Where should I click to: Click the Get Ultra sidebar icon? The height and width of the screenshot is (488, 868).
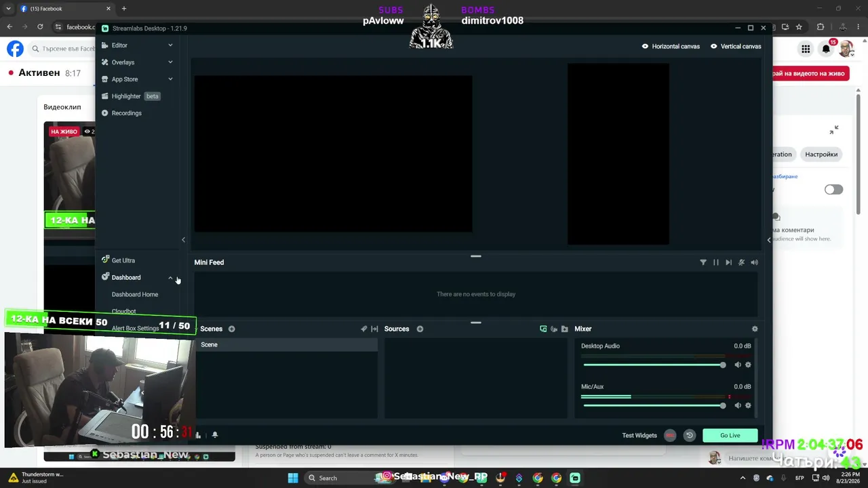pos(105,260)
